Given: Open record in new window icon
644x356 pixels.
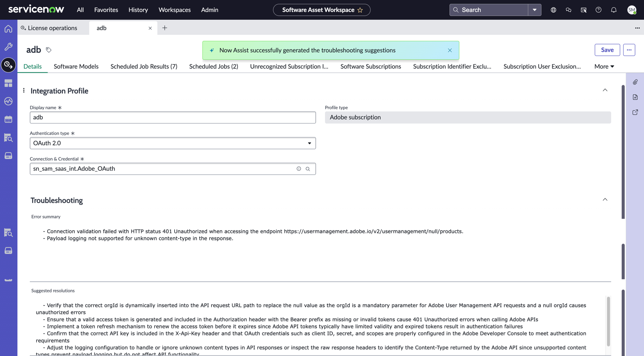Looking at the screenshot, I should point(635,112).
